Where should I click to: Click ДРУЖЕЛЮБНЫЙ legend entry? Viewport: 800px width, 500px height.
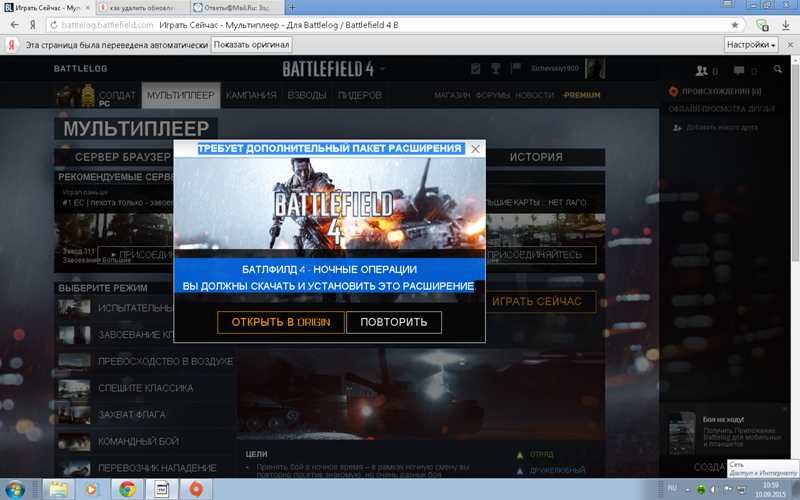click(557, 471)
